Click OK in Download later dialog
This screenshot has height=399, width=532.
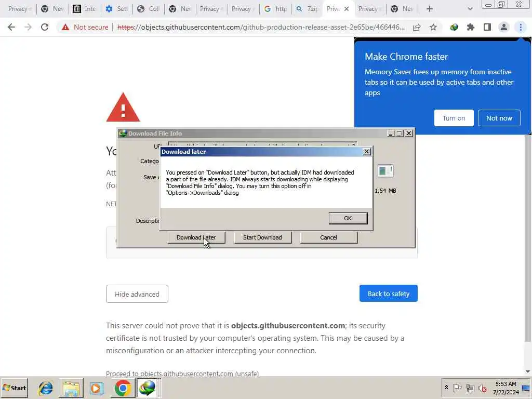click(x=348, y=218)
